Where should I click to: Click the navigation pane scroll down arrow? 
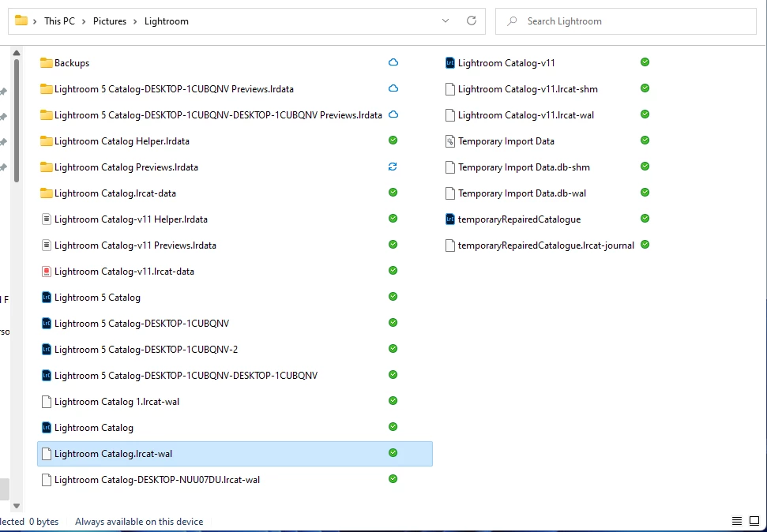tap(16, 506)
